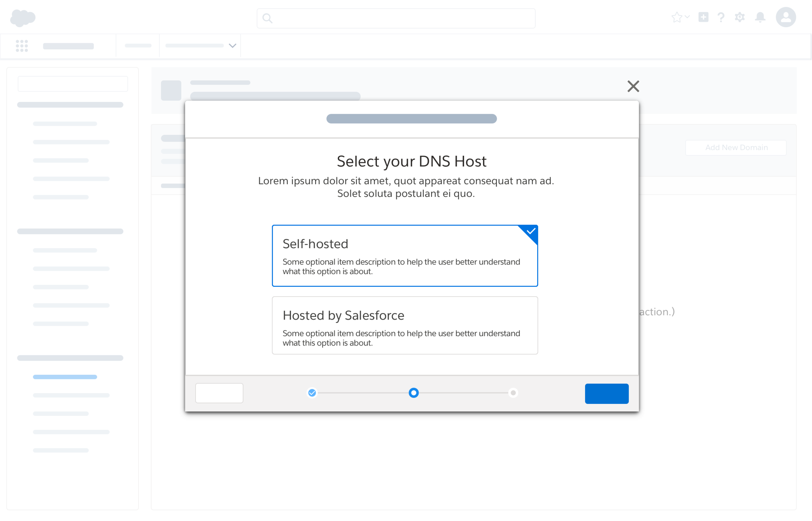The image size is (812, 521).
Task: Open the Setup gear icon
Action: tap(740, 17)
